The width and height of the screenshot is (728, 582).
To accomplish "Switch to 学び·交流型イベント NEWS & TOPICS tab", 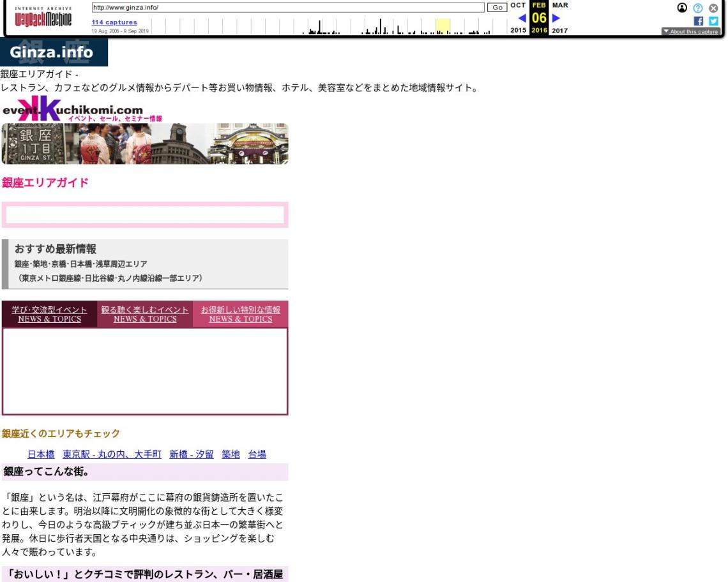I will coord(49,314).
